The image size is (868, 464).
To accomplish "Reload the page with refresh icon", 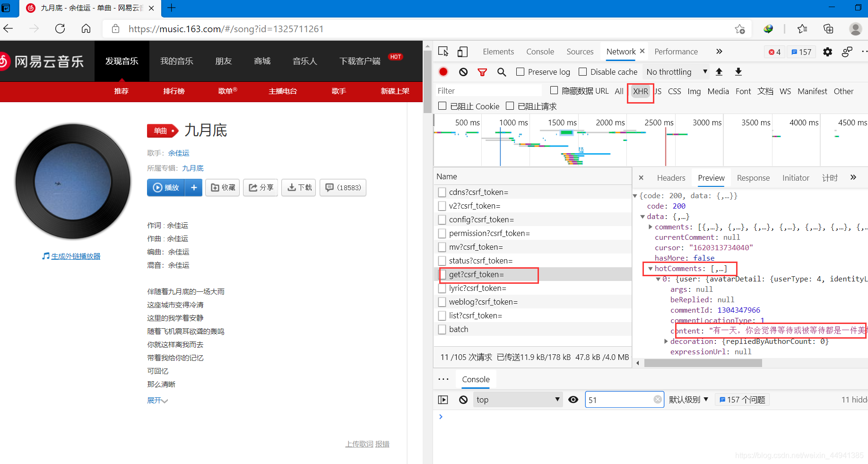I will click(60, 29).
